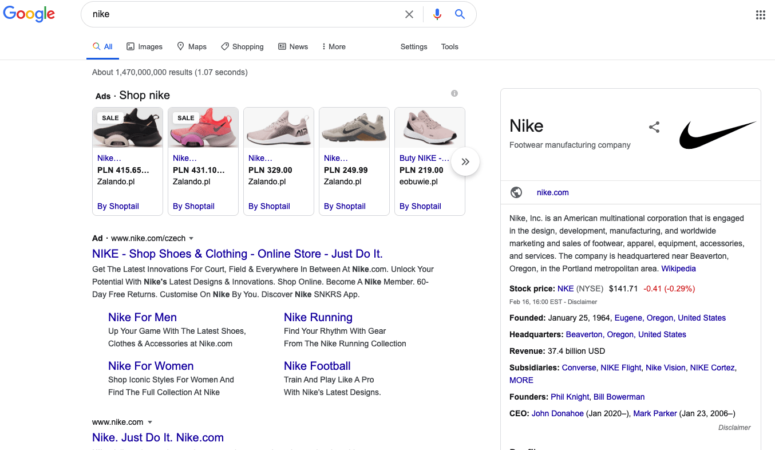Expand the dropdown arrow next to www.nike.com result
The height and width of the screenshot is (450, 775).
point(150,422)
